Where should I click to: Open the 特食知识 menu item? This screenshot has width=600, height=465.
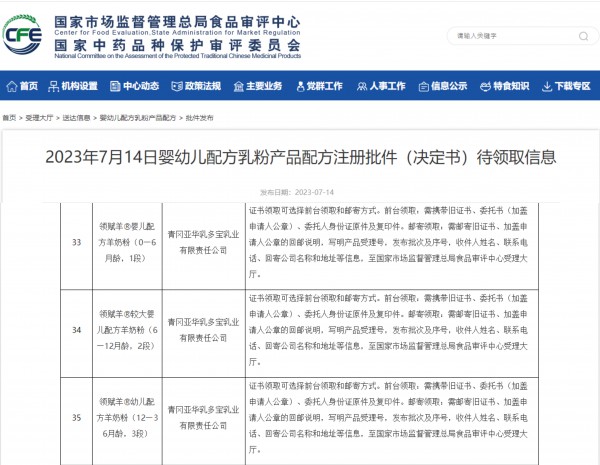coord(511,86)
